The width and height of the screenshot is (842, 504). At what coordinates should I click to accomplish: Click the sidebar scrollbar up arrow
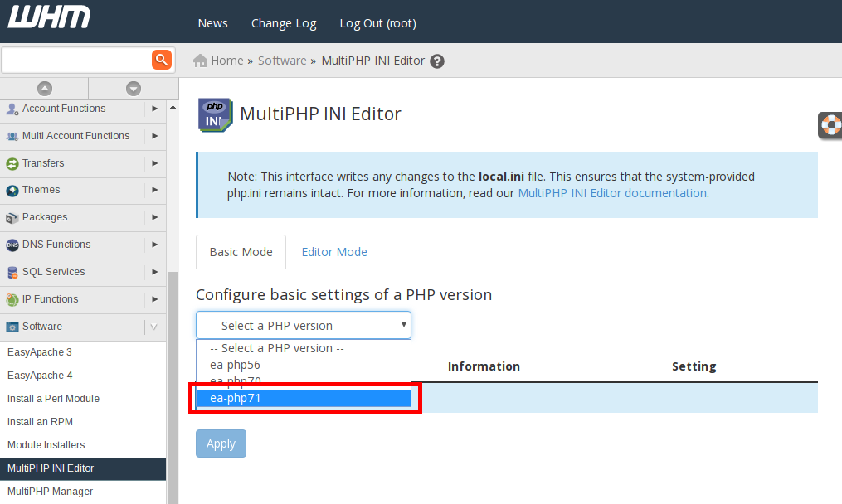pyautogui.click(x=173, y=107)
